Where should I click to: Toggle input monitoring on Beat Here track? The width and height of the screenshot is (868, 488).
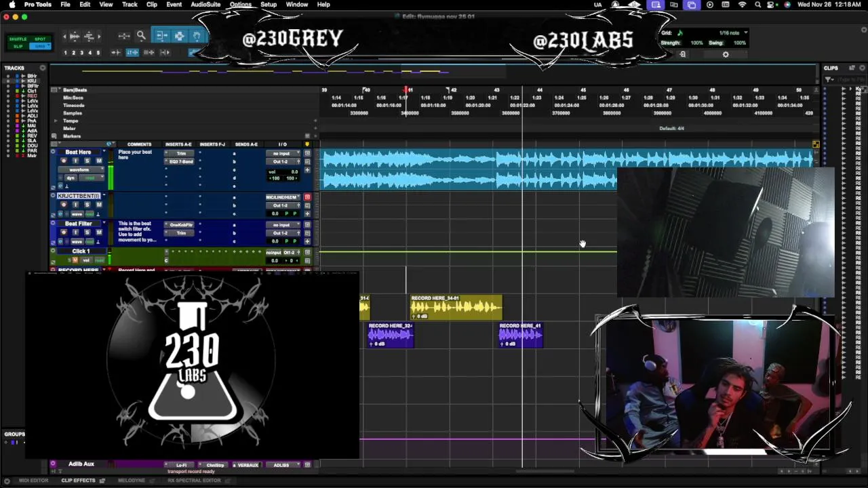pyautogui.click(x=75, y=161)
